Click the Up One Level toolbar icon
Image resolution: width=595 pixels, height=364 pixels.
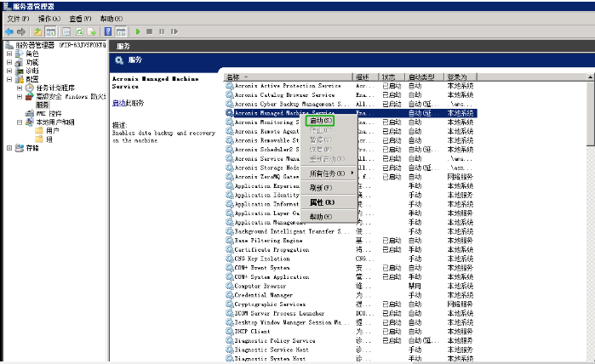click(37, 31)
